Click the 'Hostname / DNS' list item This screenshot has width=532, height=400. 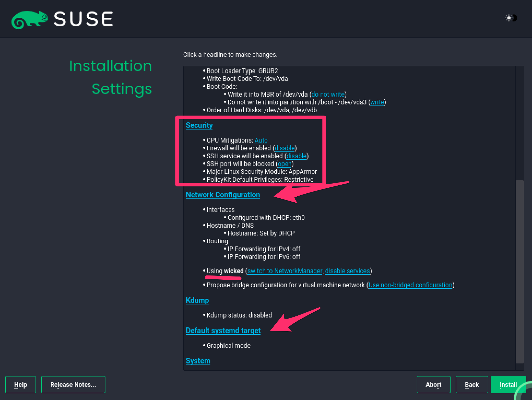(230, 226)
